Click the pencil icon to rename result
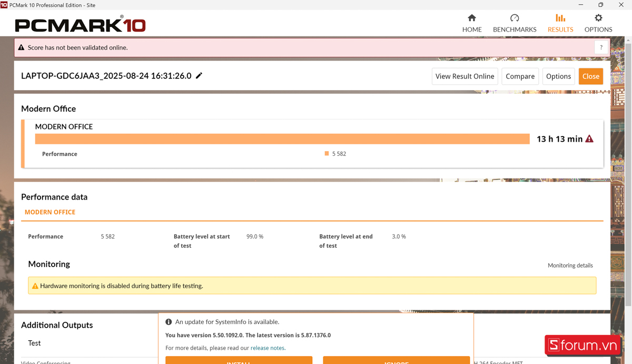Screen dimensions: 632x364 [x=199, y=76]
